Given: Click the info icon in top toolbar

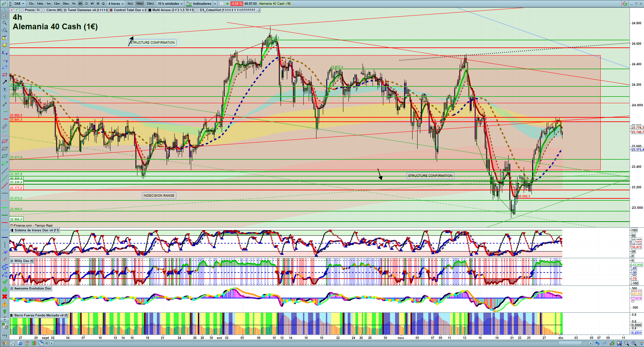Looking at the screenshot, I should click(x=222, y=4).
